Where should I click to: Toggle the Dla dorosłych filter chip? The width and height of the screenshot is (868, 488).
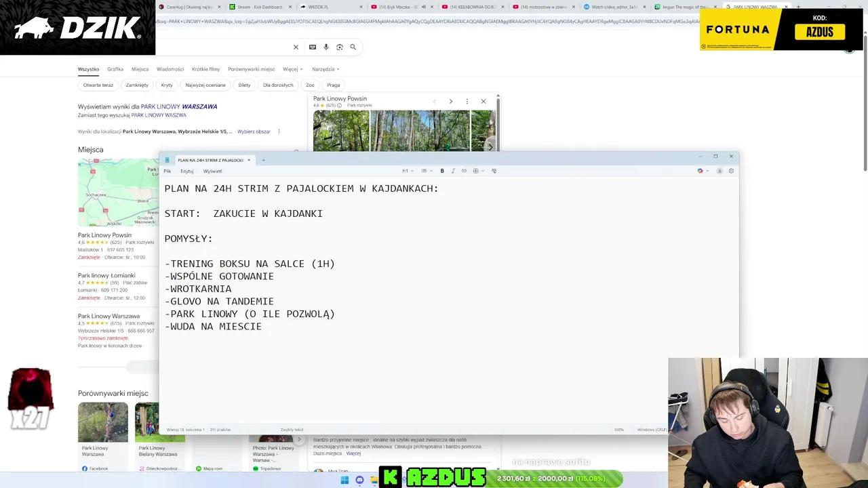(278, 85)
